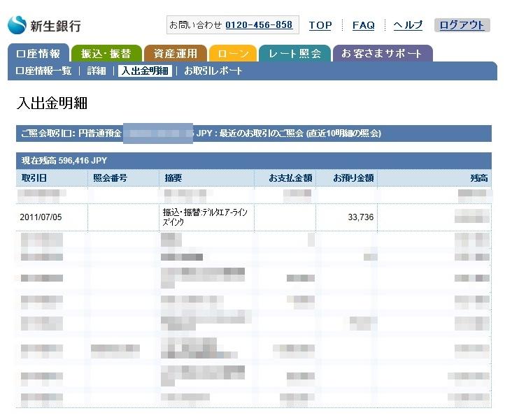This screenshot has height=420, width=512.
Task: Open the お取引レポート submenu item
Action: pos(213,71)
